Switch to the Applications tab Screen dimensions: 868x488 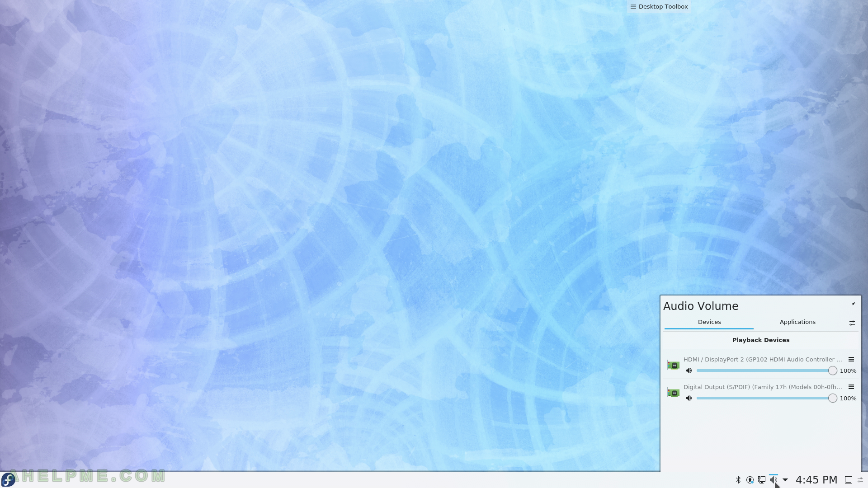tap(797, 322)
